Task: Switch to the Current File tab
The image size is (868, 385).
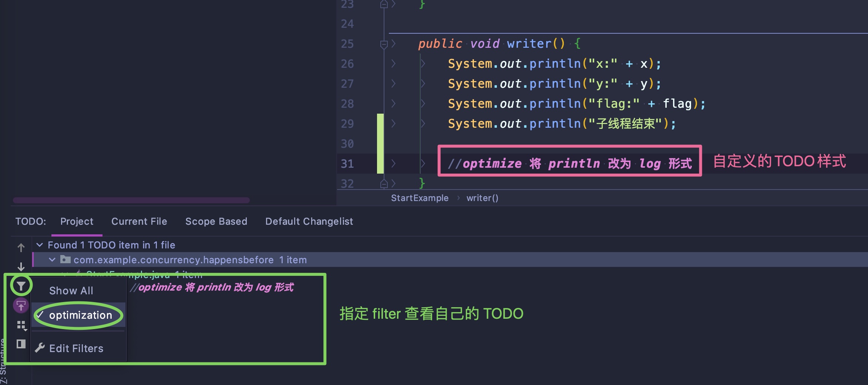Action: pyautogui.click(x=139, y=221)
